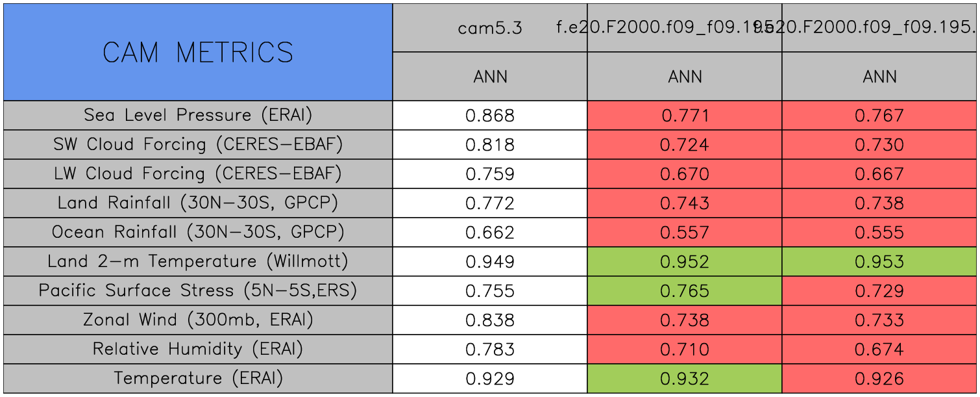Click the green cell showing 0.953
Screen dimensions: 980x397
[879, 262]
